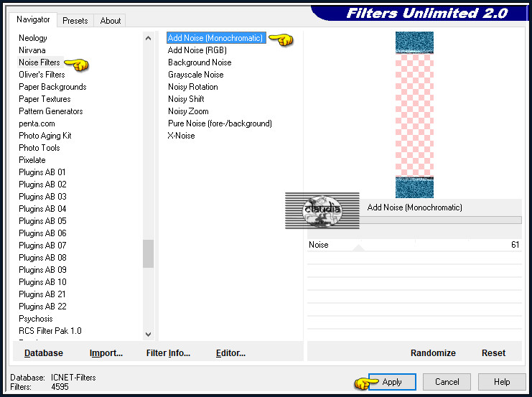Click the Database button
Image resolution: width=532 pixels, height=397 pixels.
43,353
